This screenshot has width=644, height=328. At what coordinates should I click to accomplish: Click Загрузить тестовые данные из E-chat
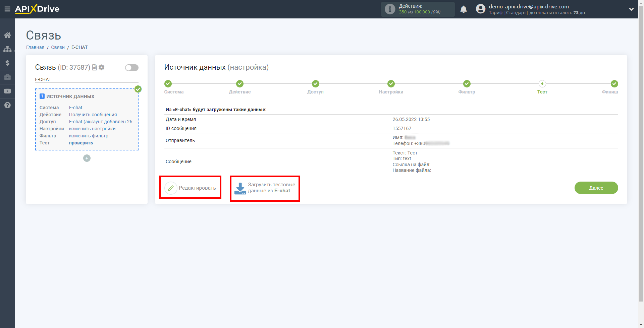pyautogui.click(x=265, y=188)
